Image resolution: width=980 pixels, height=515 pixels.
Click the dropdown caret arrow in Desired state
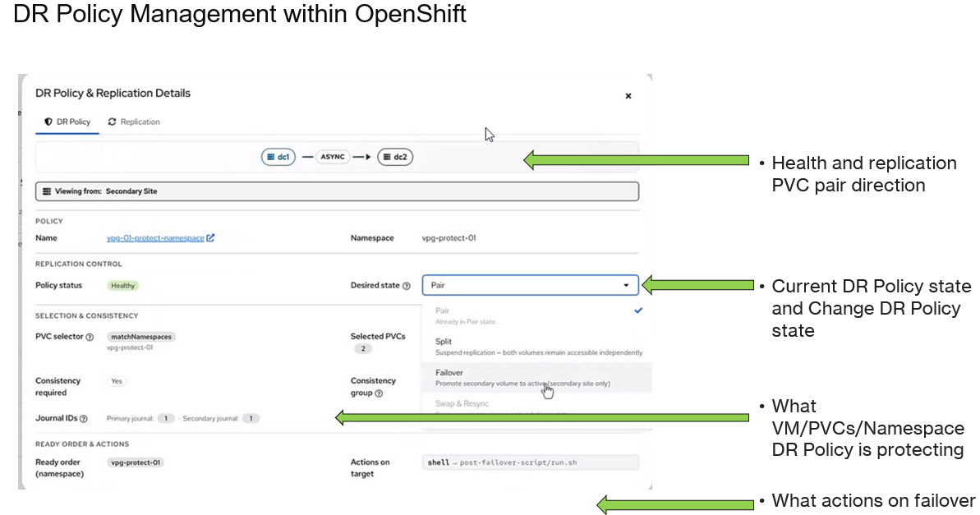click(626, 286)
